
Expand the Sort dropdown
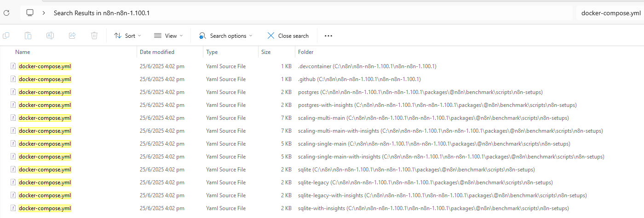click(x=127, y=35)
